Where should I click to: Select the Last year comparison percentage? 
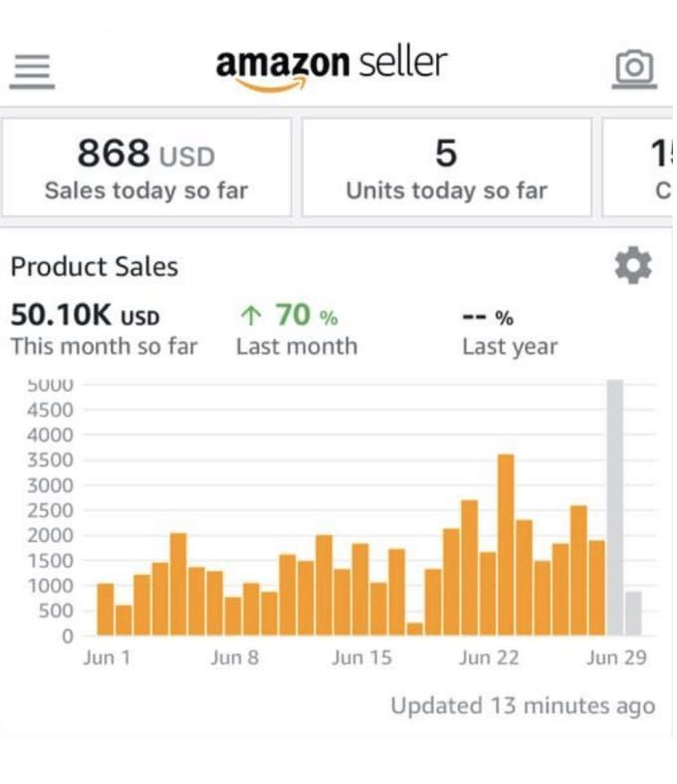[488, 318]
